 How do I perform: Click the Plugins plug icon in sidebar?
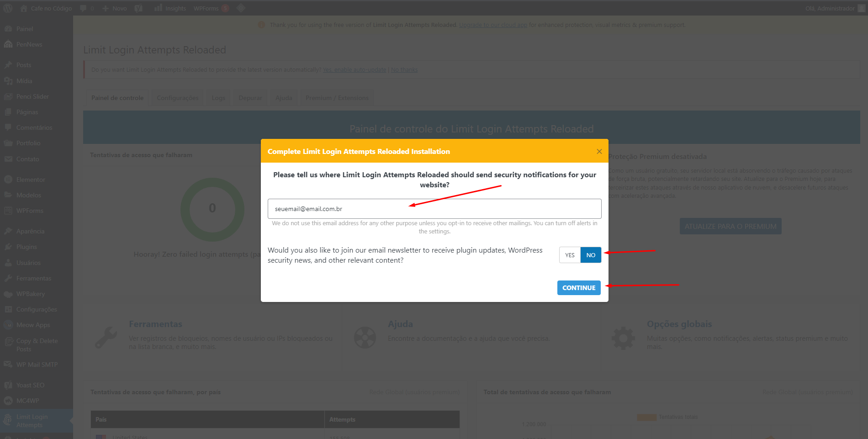(x=8, y=247)
